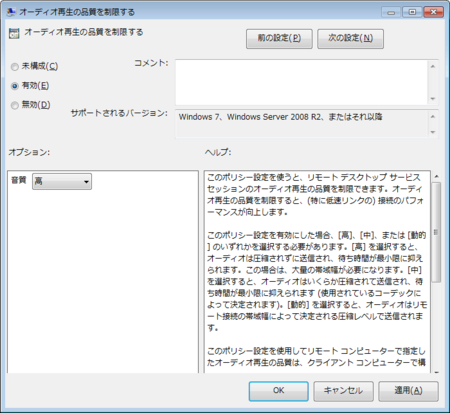Viewport: 450px width, 413px height.
Task: Click the help text starting このポリシー設定を使うと
Action: (315, 195)
